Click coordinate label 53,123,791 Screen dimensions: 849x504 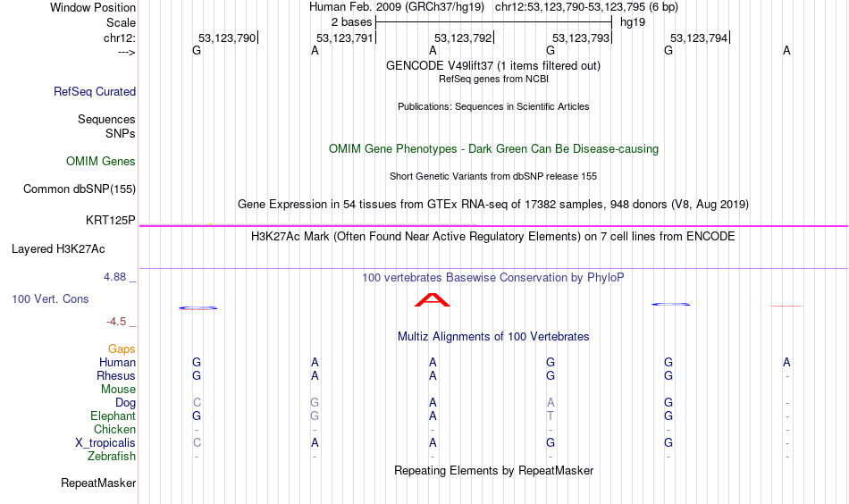(x=345, y=38)
